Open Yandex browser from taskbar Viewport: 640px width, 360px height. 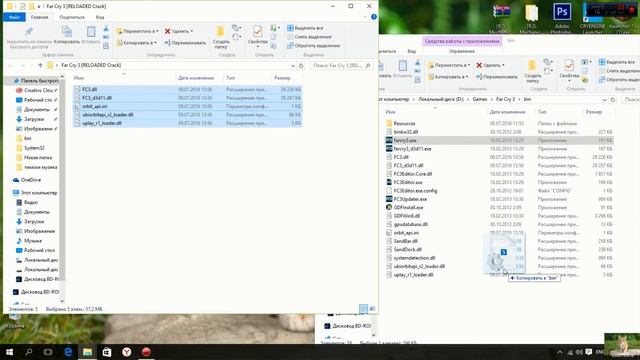127,352
